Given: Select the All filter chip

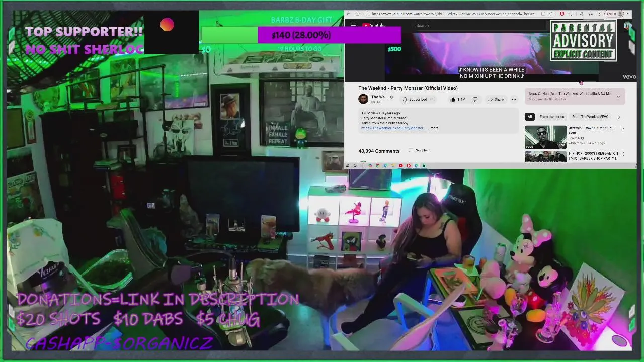Looking at the screenshot, I should click(x=529, y=117).
